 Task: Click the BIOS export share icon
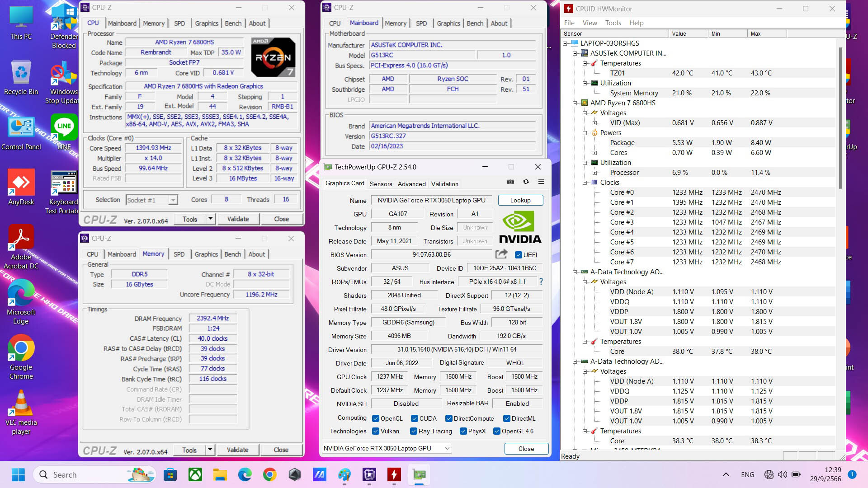click(501, 254)
